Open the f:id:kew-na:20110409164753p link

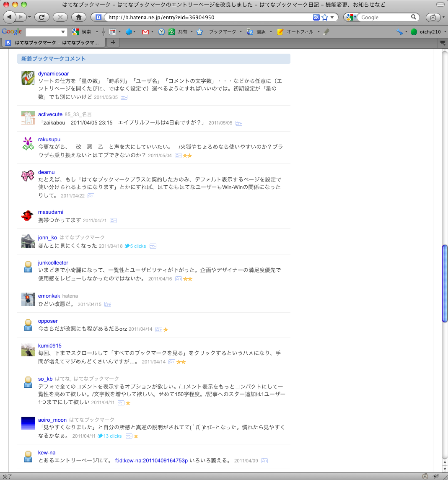pyautogui.click(x=151, y=461)
